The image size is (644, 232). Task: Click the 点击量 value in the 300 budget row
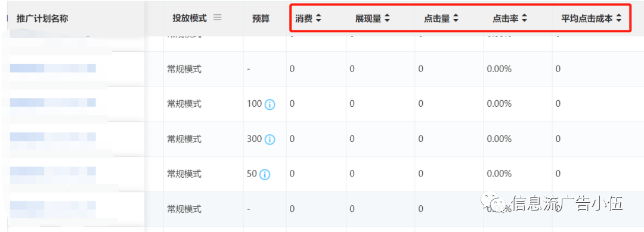[x=420, y=139]
